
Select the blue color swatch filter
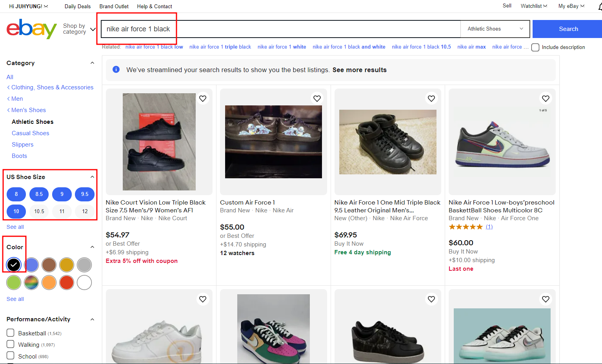coord(31,265)
